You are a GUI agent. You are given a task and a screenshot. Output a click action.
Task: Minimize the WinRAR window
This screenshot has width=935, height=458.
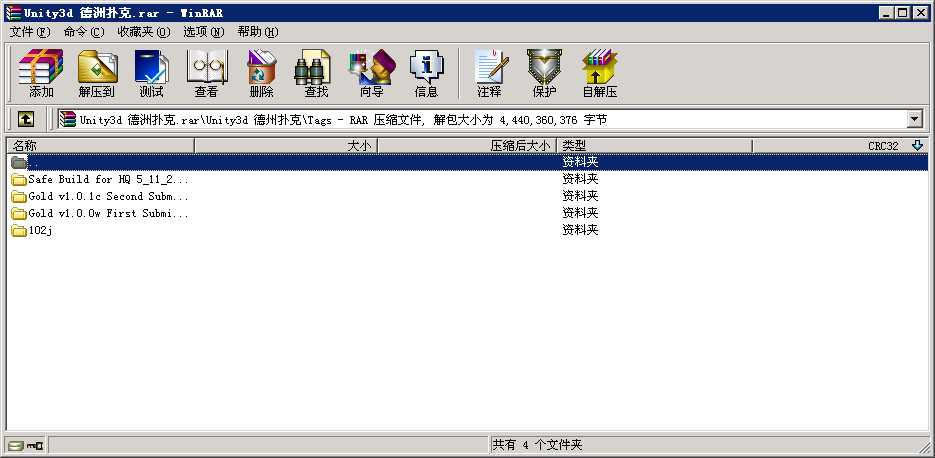tap(887, 13)
